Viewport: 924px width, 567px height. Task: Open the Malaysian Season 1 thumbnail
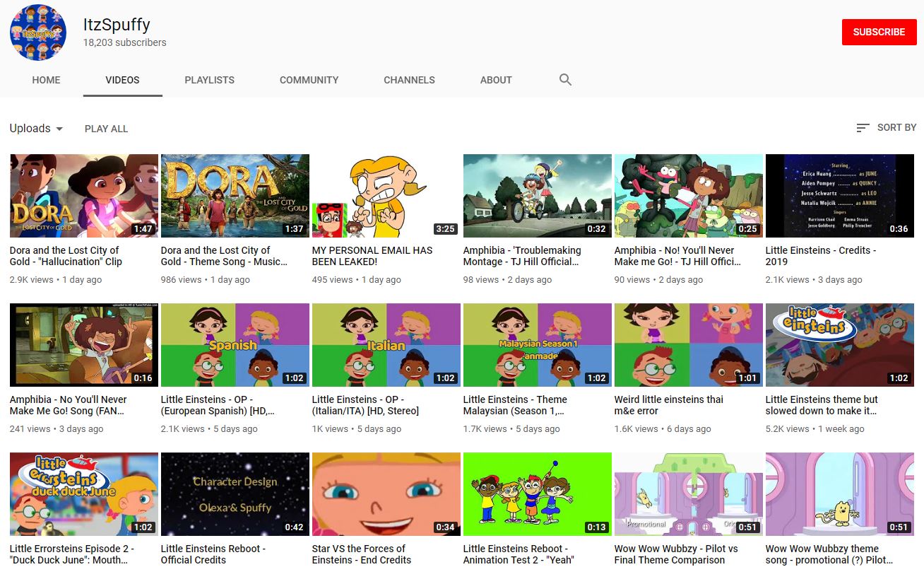(x=538, y=345)
